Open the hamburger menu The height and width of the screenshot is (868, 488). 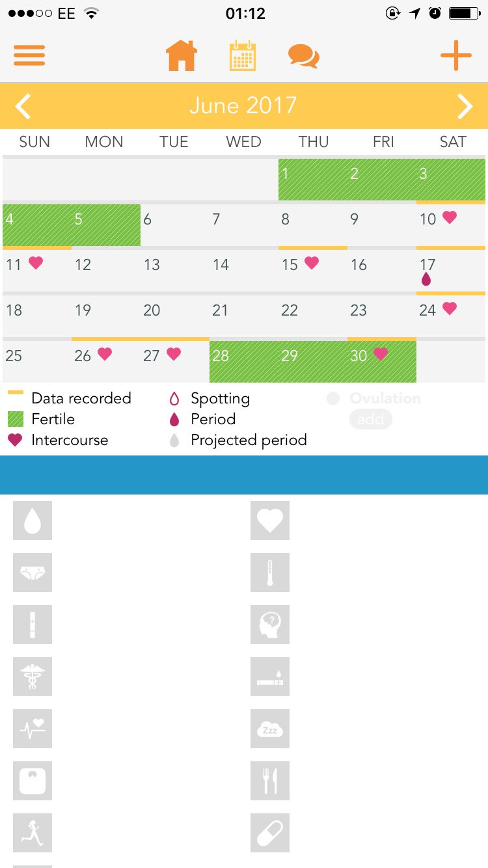[x=29, y=55]
